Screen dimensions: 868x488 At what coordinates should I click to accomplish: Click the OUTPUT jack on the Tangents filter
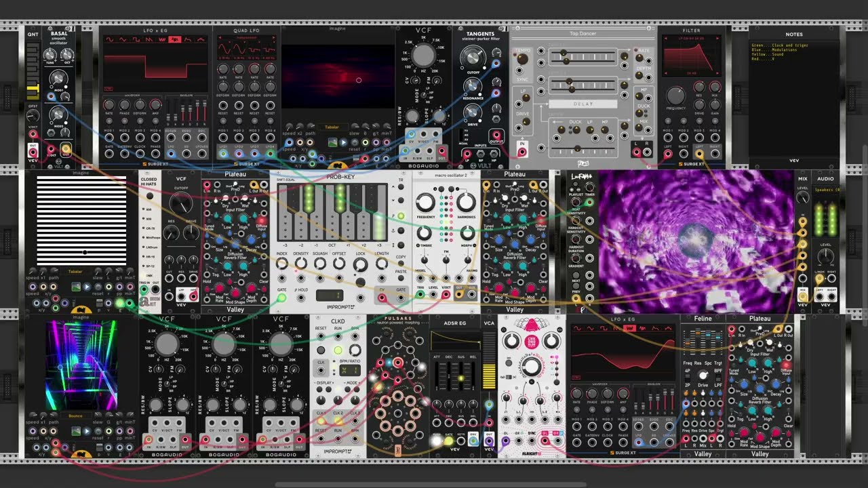[496, 136]
